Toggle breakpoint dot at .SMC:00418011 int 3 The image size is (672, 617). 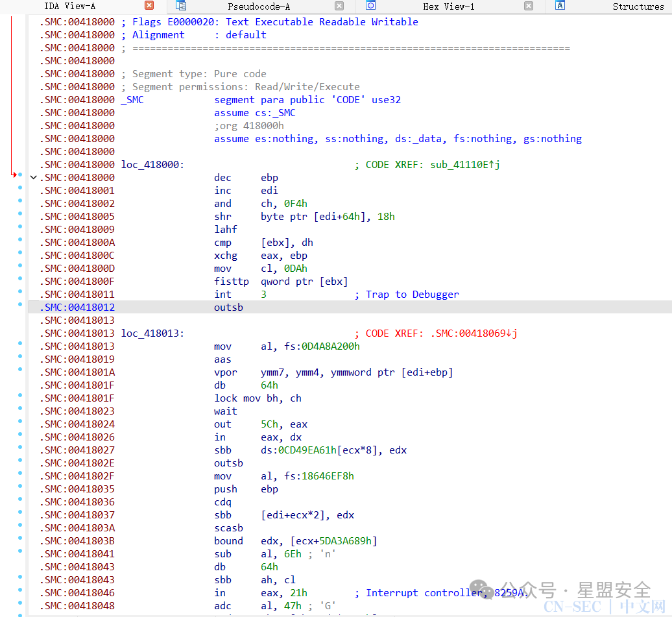click(x=20, y=291)
